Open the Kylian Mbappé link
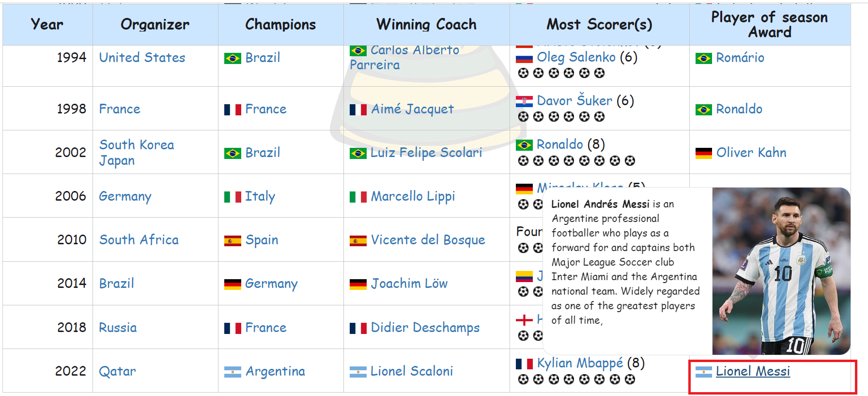Screen dimensions: 868x396 click(x=580, y=363)
